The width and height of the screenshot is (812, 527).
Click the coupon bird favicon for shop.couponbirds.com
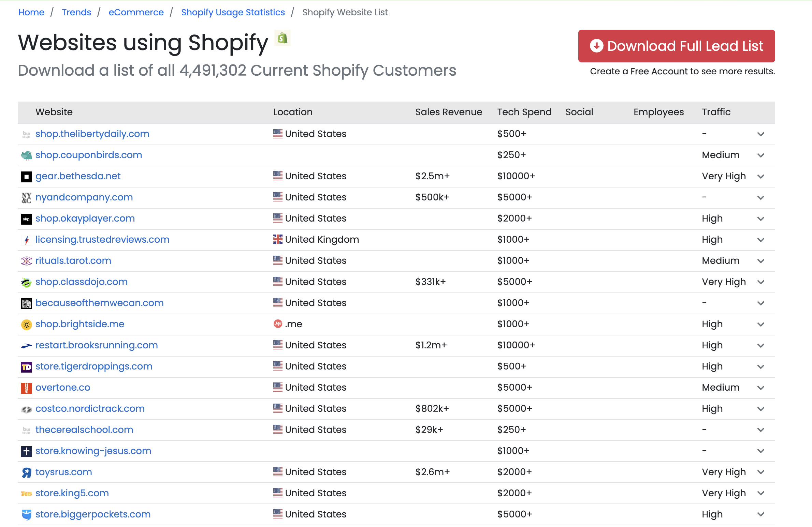[x=26, y=155]
